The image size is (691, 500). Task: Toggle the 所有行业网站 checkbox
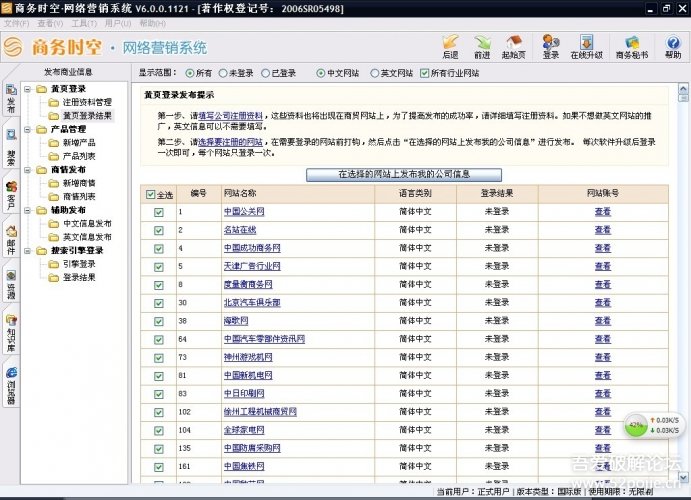424,73
